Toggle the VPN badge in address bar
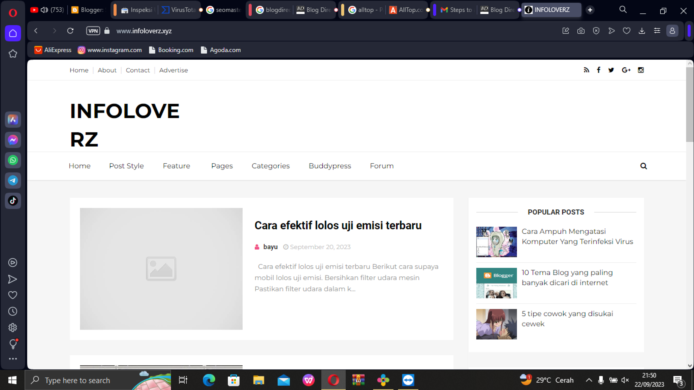The height and width of the screenshot is (390, 694). pos(93,31)
